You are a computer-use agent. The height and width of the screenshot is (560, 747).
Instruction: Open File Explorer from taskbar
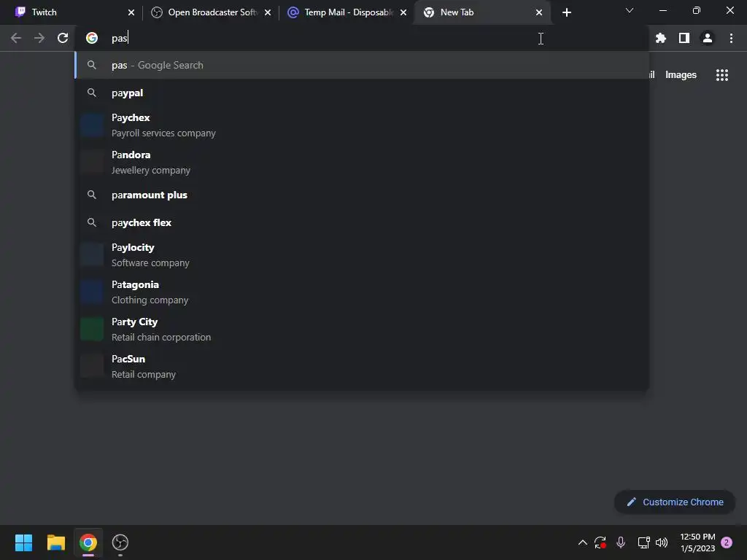point(55,542)
